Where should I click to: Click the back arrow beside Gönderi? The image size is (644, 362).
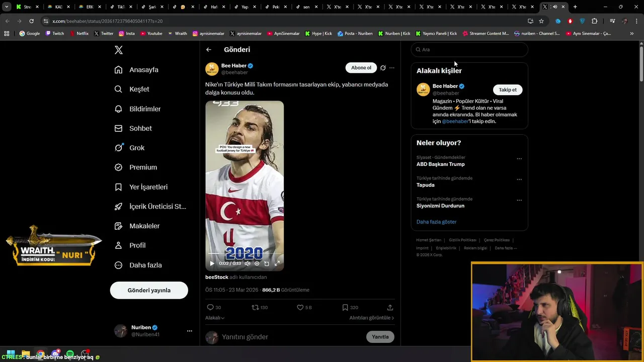click(x=209, y=49)
